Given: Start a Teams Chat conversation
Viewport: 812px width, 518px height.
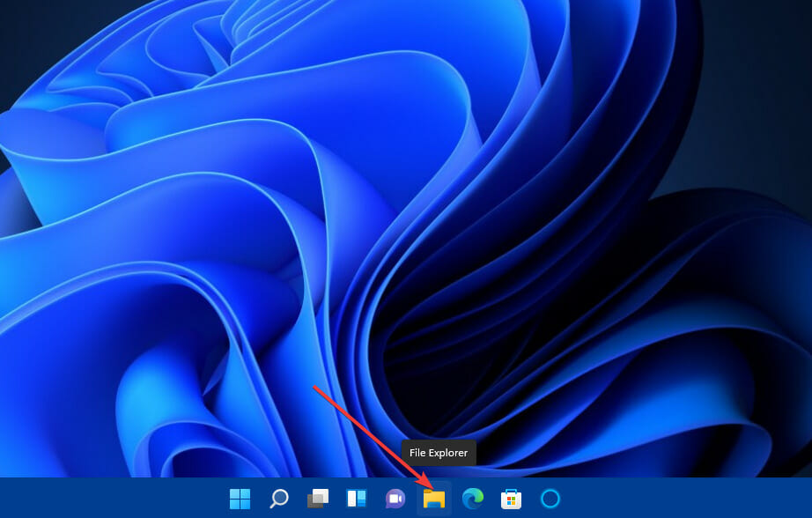Looking at the screenshot, I should 395,499.
